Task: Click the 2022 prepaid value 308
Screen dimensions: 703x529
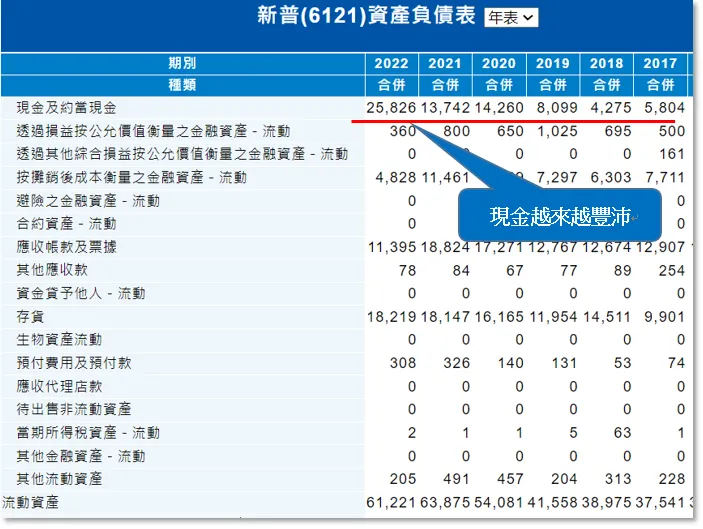Action: (403, 363)
